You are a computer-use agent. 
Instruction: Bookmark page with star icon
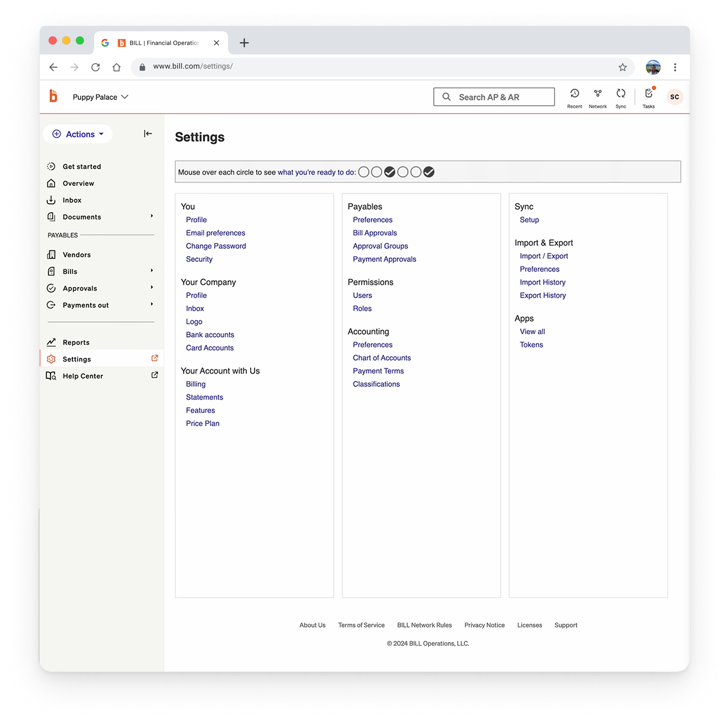pyautogui.click(x=622, y=67)
